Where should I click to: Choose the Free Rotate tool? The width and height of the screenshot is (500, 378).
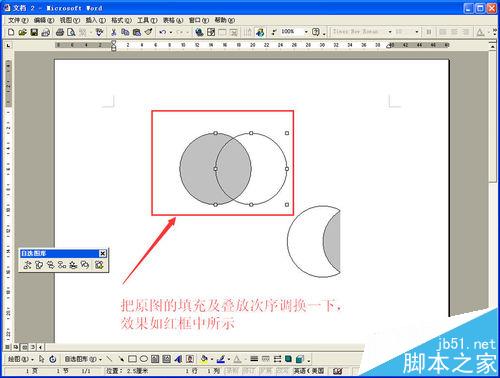click(x=53, y=359)
